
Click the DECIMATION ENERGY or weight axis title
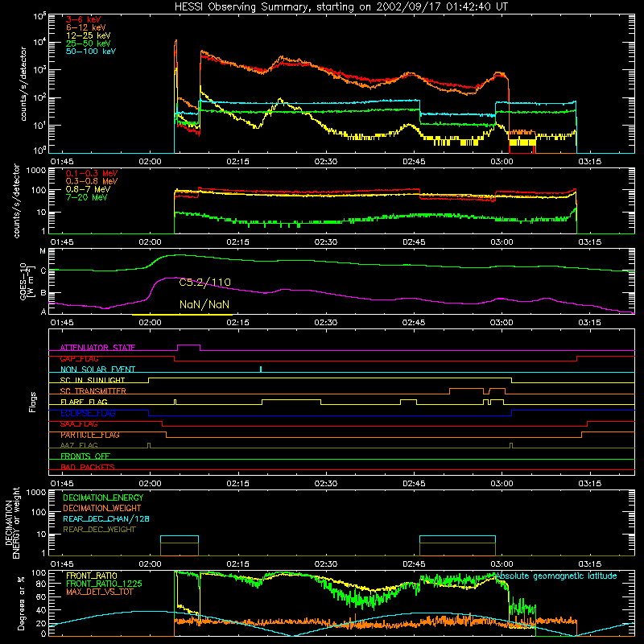[x=12, y=522]
